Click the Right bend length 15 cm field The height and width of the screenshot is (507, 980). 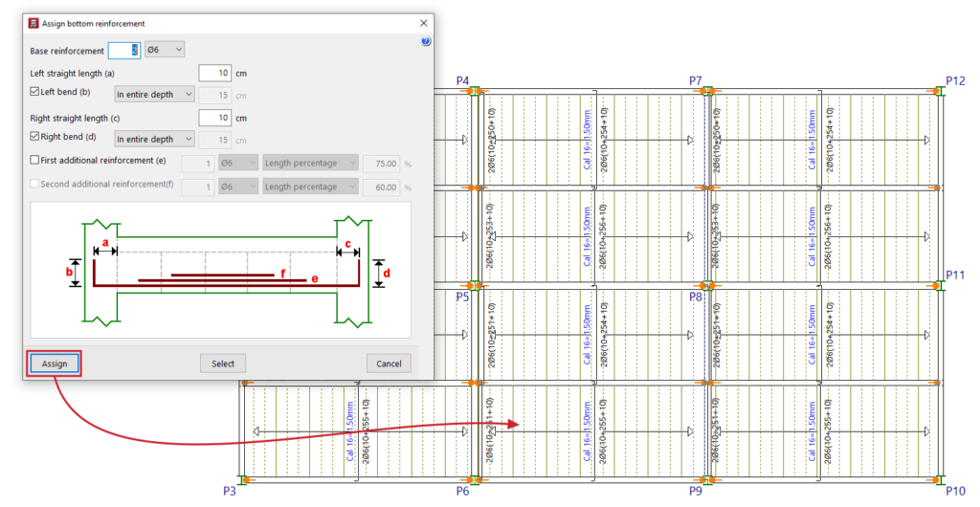click(x=215, y=141)
